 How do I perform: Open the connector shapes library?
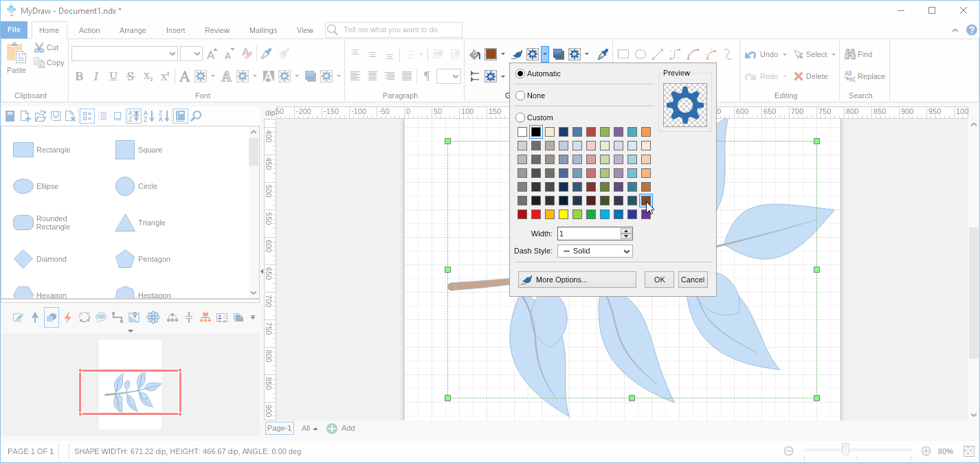(x=118, y=317)
